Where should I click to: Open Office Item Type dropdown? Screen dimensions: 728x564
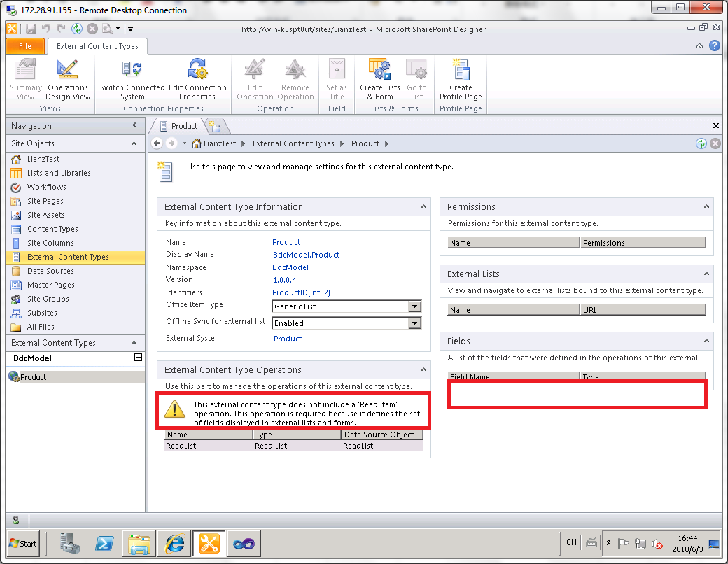pos(415,306)
